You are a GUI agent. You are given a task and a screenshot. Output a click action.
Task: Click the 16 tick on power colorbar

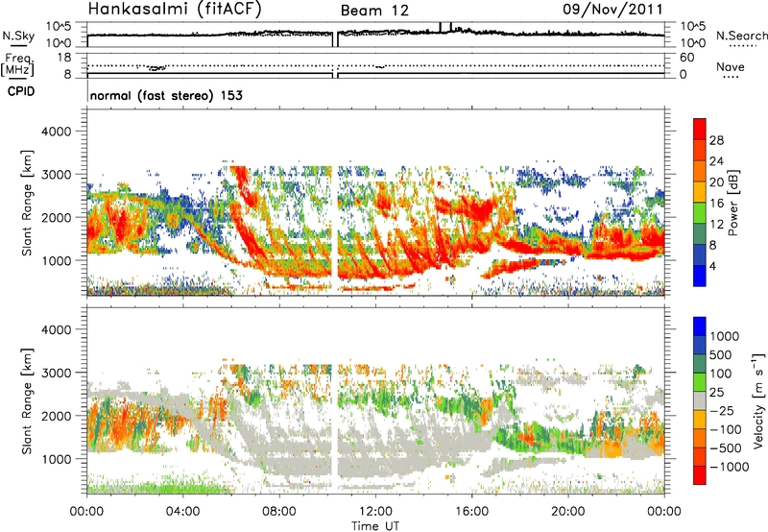(x=716, y=204)
